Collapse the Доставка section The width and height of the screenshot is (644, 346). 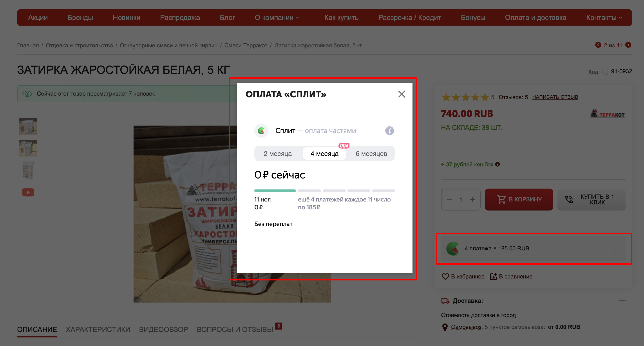tap(622, 301)
